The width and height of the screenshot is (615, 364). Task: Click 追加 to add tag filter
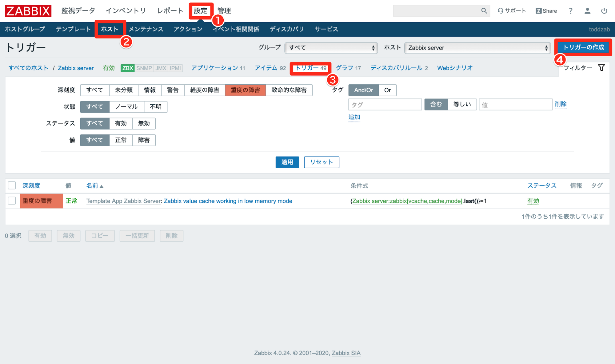click(354, 117)
